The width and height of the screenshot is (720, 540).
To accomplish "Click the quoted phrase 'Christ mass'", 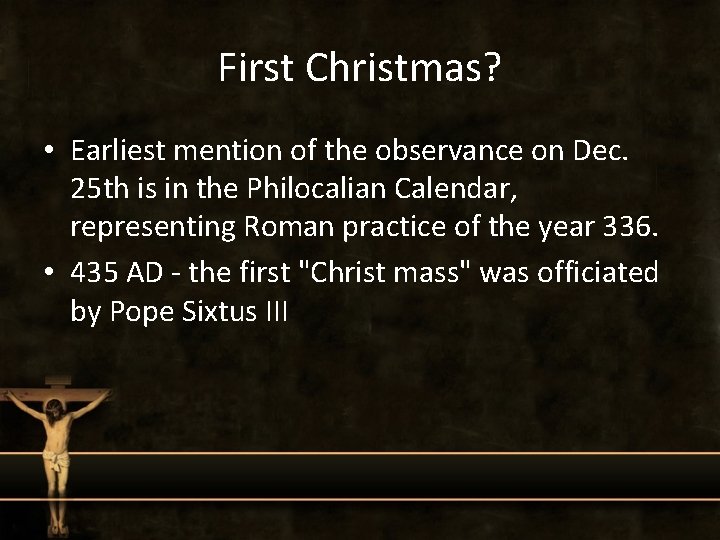I will [385, 272].
